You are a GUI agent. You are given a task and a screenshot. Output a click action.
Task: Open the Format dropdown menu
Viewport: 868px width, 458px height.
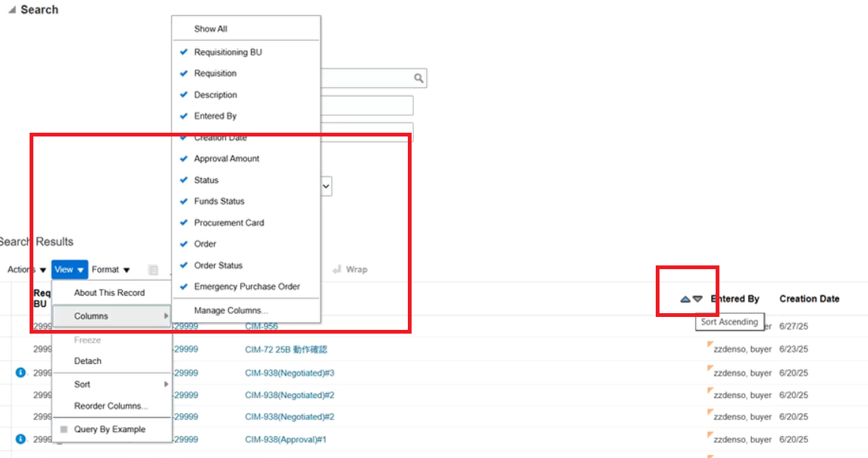click(111, 270)
